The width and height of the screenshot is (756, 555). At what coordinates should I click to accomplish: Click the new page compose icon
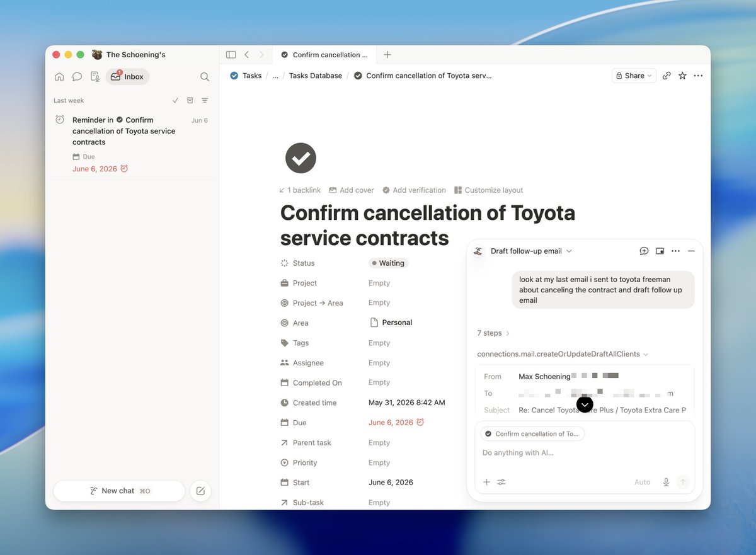[200, 491]
